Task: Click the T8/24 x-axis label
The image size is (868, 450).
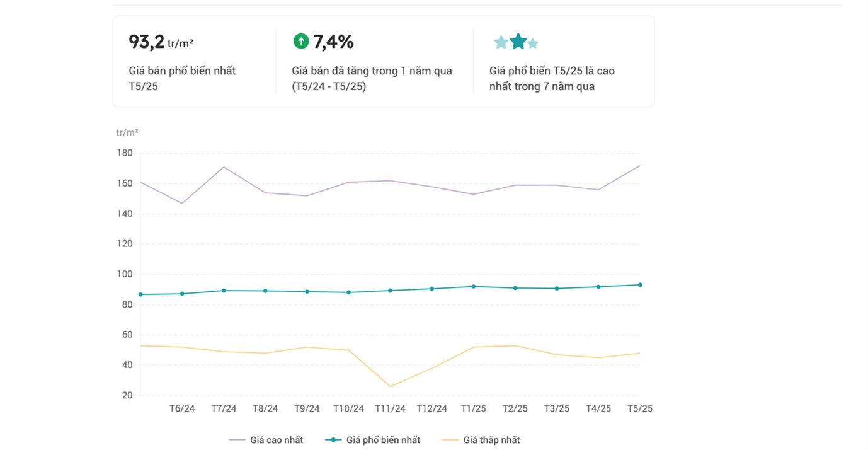Action: (265, 408)
